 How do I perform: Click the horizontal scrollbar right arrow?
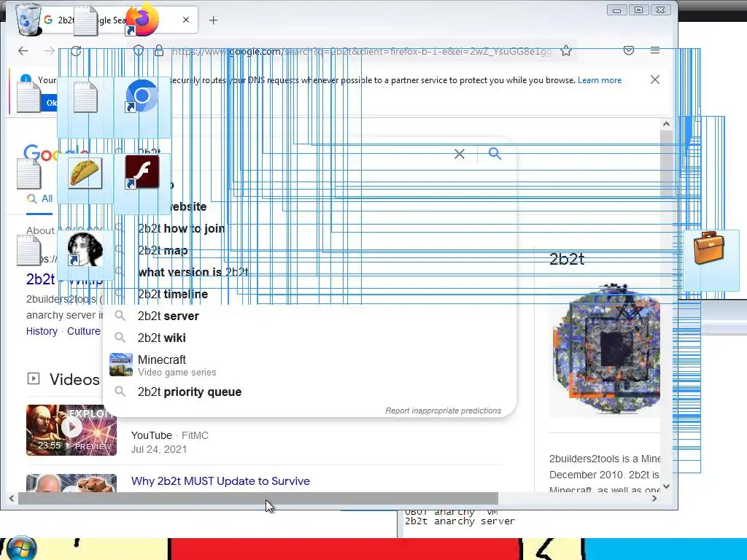tap(654, 498)
